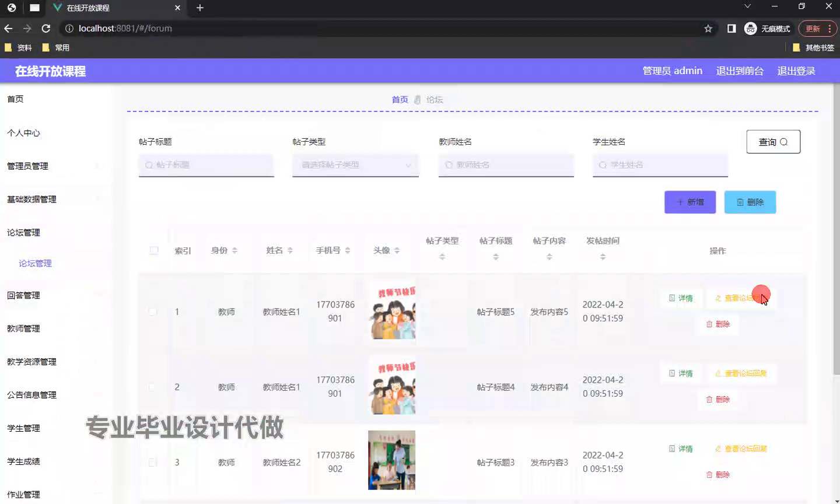Click the site info icon in address bar
Screen dimensions: 840x504
point(69,29)
